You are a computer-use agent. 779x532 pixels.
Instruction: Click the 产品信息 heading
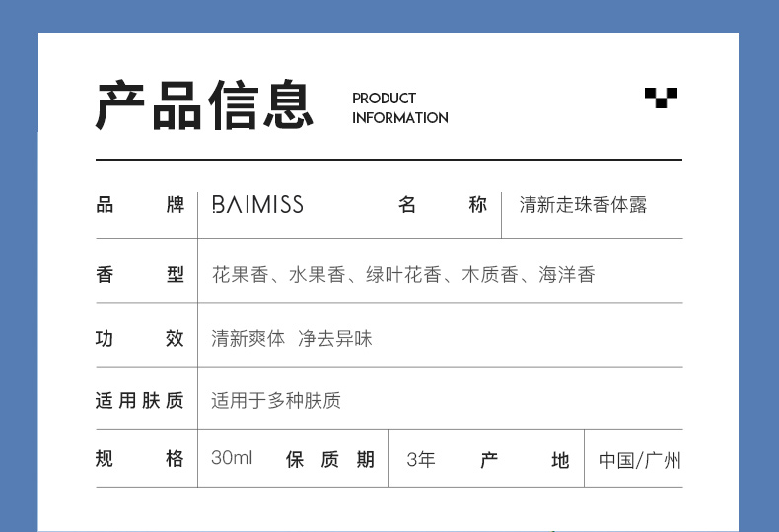click(x=204, y=105)
